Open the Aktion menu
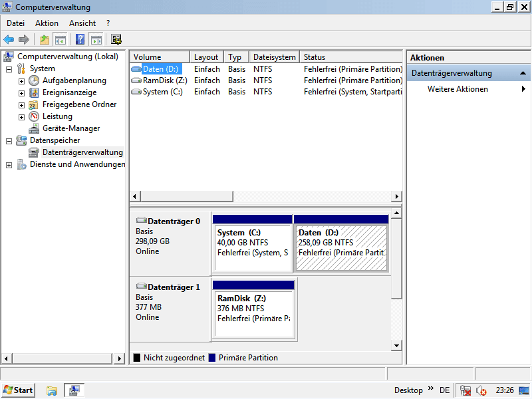 (47, 23)
